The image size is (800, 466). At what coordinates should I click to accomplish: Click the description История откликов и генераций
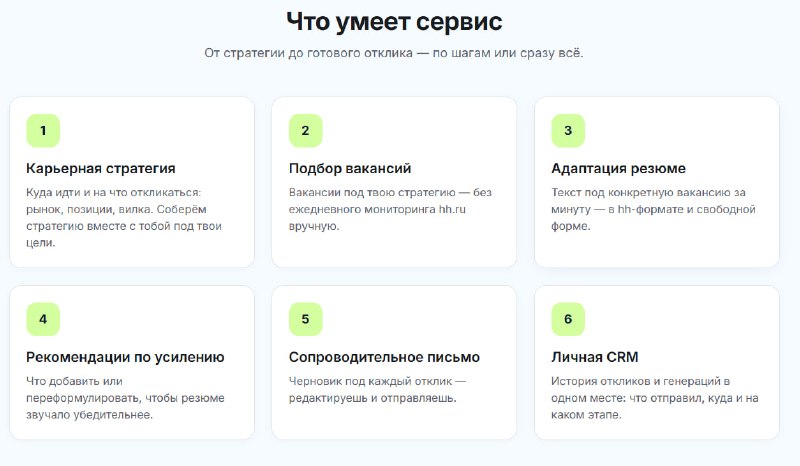[655, 398]
